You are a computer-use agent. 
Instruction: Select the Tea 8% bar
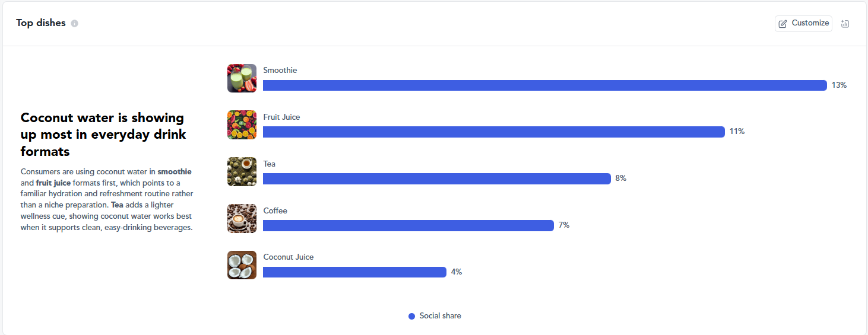(x=437, y=178)
